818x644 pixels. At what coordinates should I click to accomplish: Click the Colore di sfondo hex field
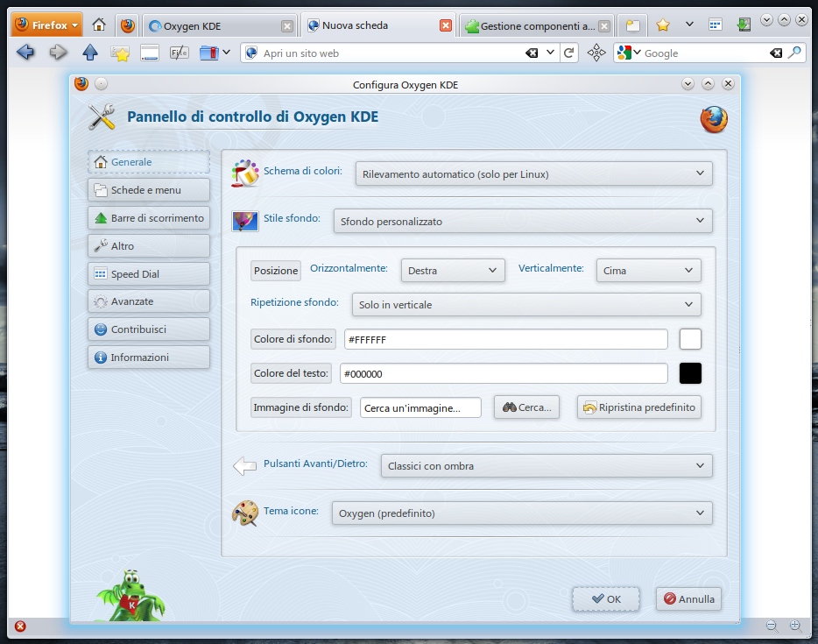click(x=506, y=339)
